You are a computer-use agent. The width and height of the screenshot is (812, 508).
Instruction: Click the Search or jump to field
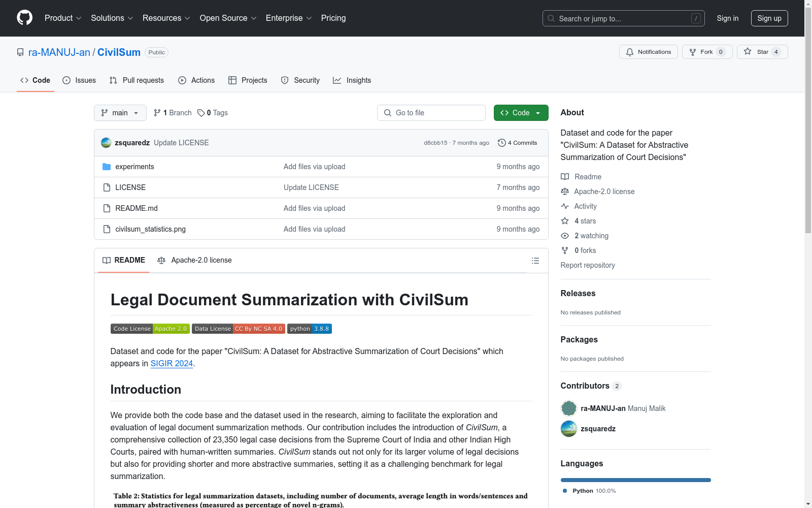click(624, 18)
